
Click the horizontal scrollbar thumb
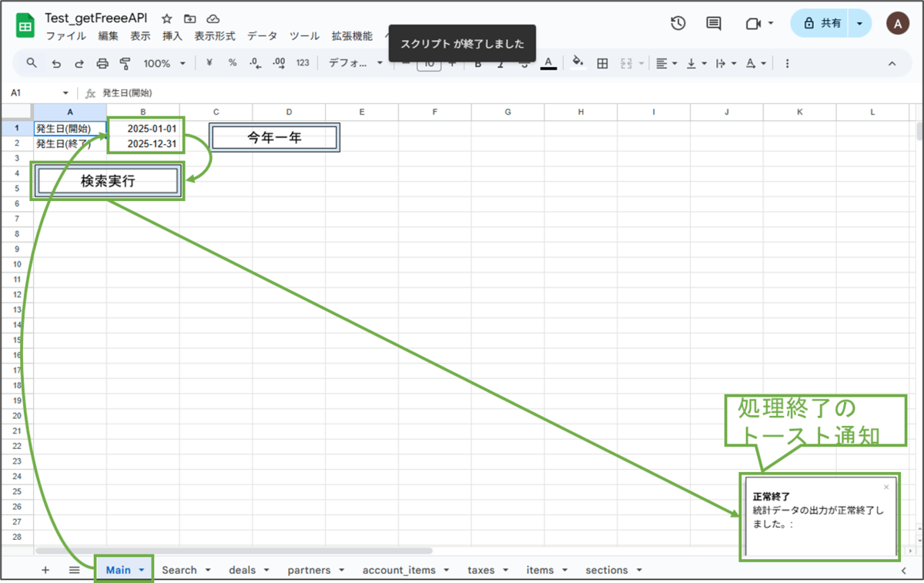(x=234, y=551)
